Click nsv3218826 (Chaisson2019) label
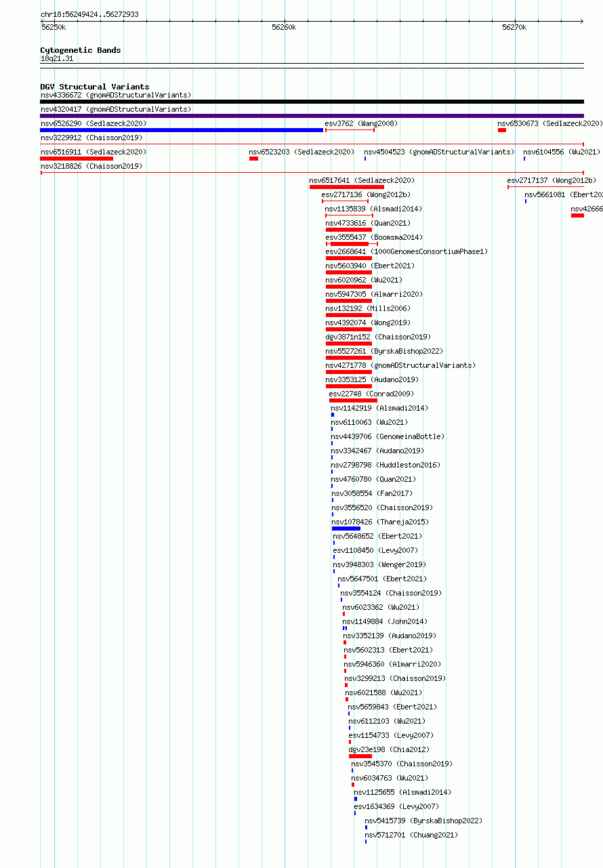 [91, 166]
